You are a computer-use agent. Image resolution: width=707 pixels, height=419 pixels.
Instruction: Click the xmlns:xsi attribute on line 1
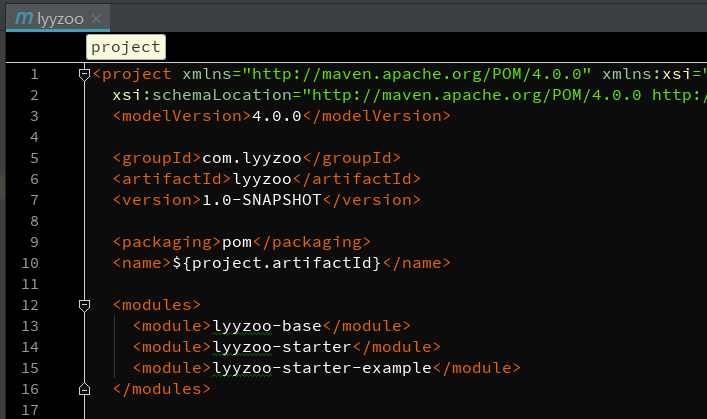[x=647, y=74]
